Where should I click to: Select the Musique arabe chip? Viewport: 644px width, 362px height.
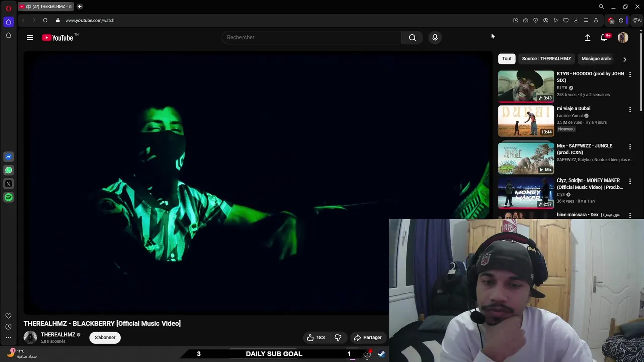point(597,59)
